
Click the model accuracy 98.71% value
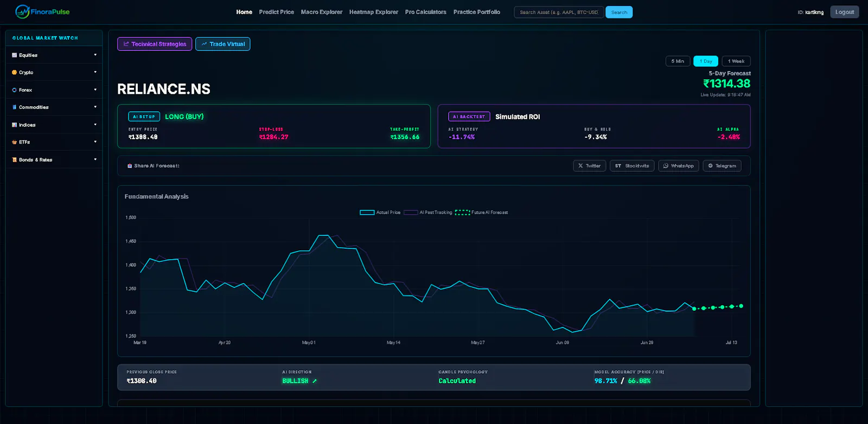(606, 381)
